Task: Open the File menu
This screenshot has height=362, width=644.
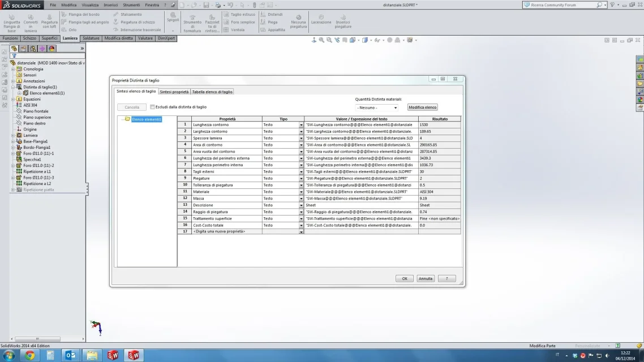Action: tap(53, 5)
